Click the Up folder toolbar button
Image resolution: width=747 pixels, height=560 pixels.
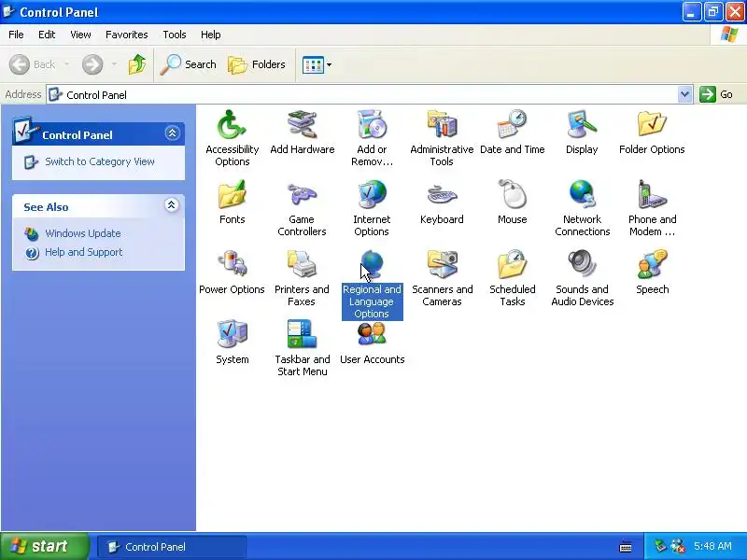point(137,64)
